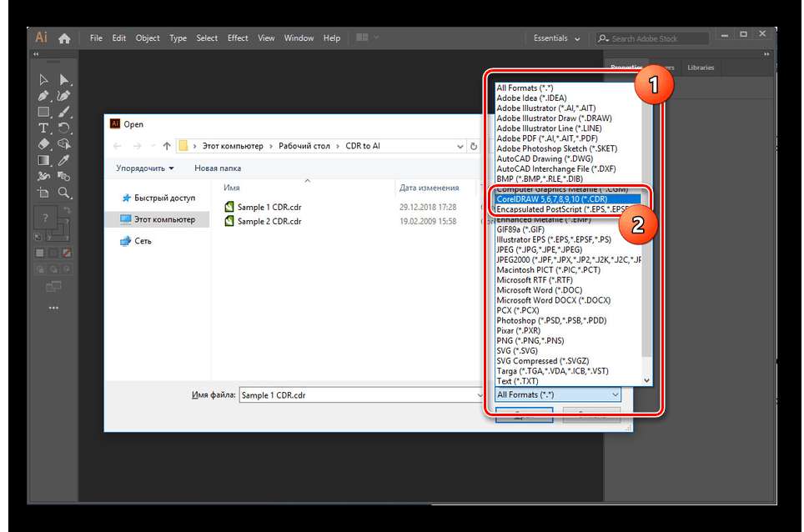The width and height of the screenshot is (804, 532).
Task: Select the Type tool
Action: [43, 128]
